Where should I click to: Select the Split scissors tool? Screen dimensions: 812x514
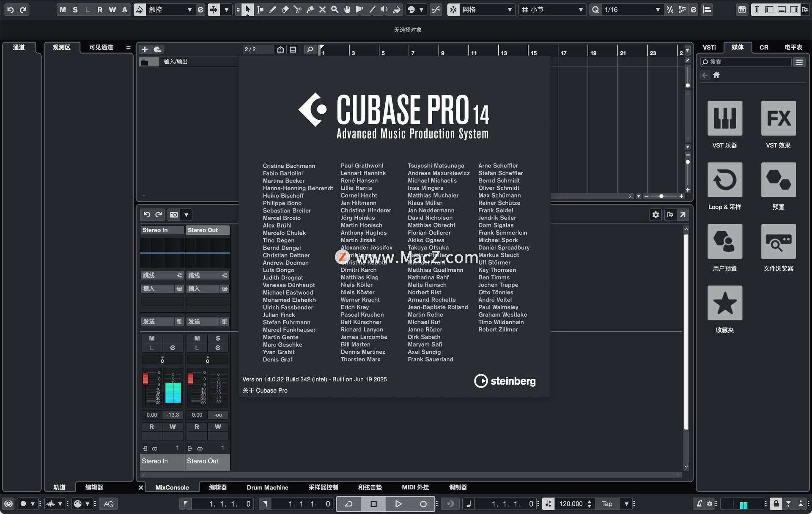pyautogui.click(x=298, y=9)
